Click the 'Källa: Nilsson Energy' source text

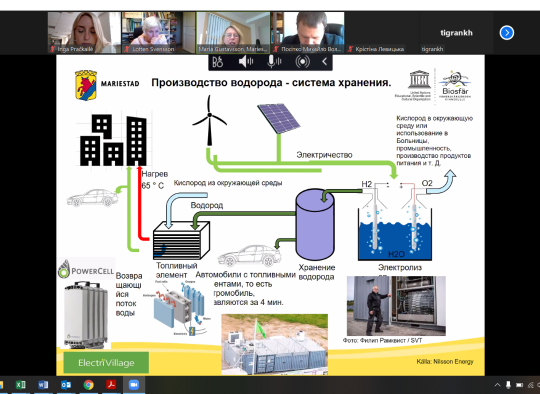[445, 361]
